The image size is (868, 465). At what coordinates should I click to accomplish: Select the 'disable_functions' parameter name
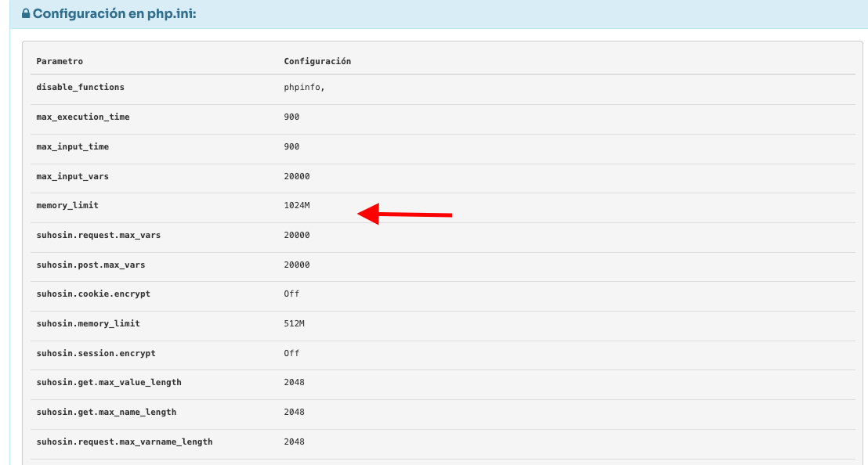click(80, 87)
